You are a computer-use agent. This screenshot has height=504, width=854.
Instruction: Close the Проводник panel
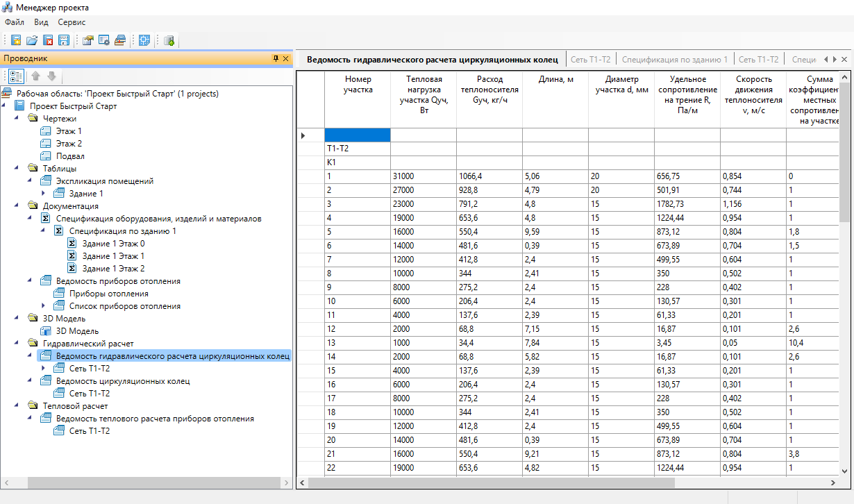pyautogui.click(x=285, y=59)
